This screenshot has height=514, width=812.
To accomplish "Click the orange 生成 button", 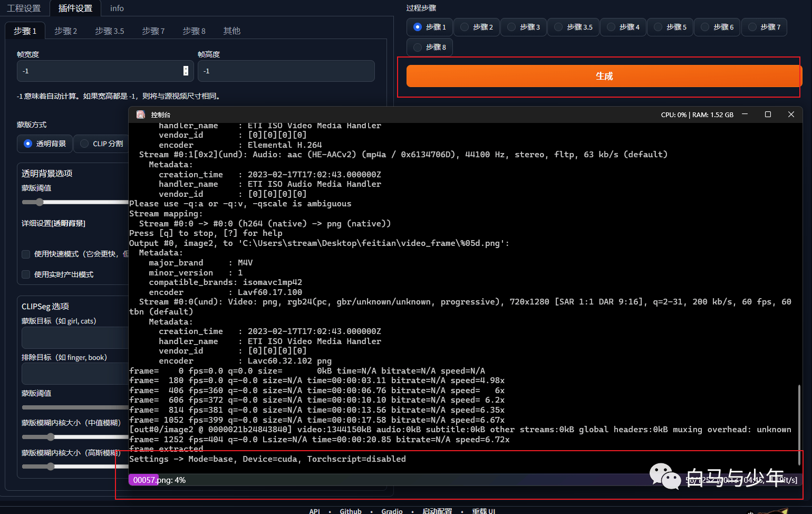I will [604, 76].
